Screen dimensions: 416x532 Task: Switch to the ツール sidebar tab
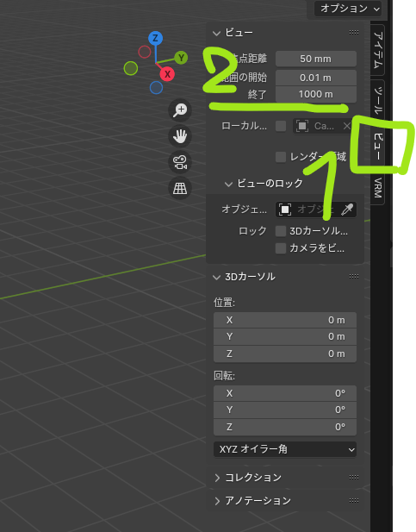(378, 100)
